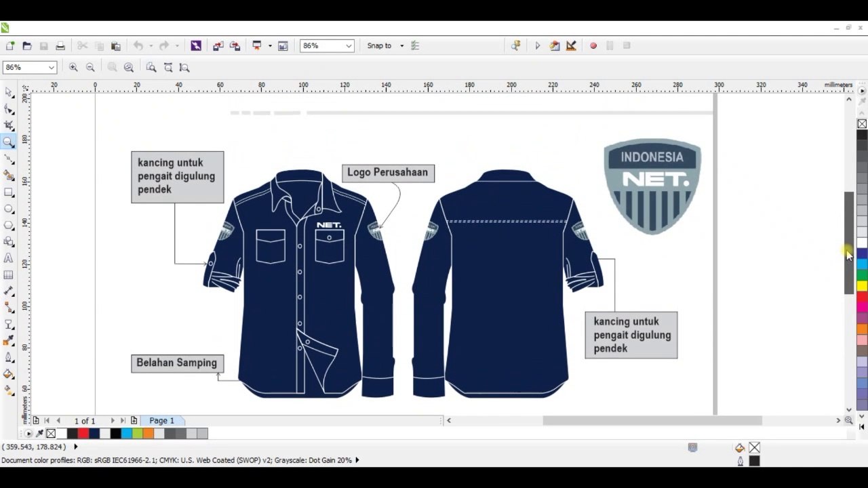Select the Text tool
The width and height of the screenshot is (868, 488).
(x=9, y=258)
